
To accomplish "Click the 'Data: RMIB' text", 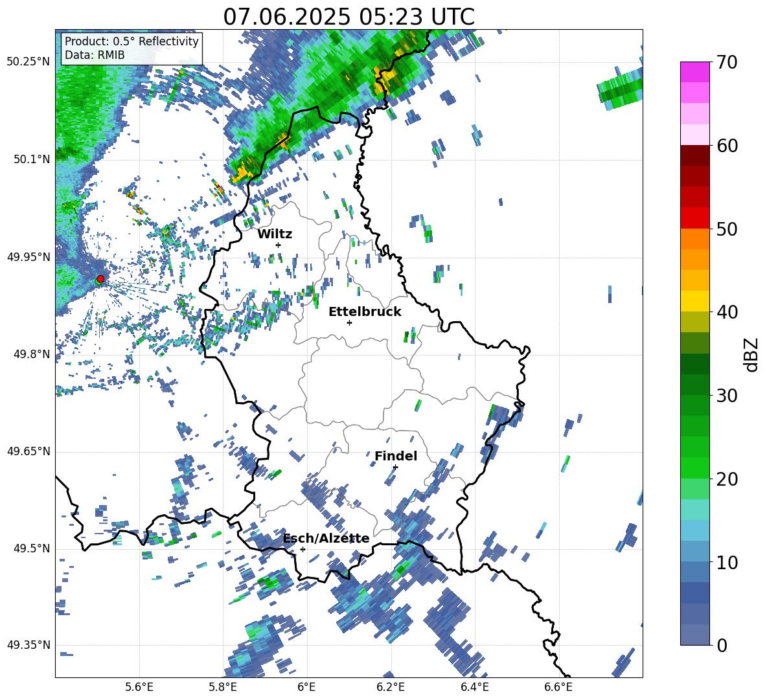I will [x=95, y=55].
